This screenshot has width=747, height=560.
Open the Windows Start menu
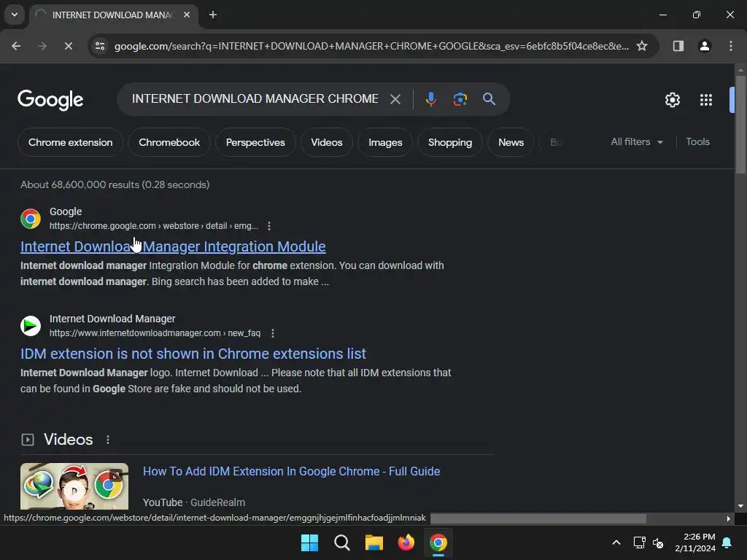[x=309, y=542]
